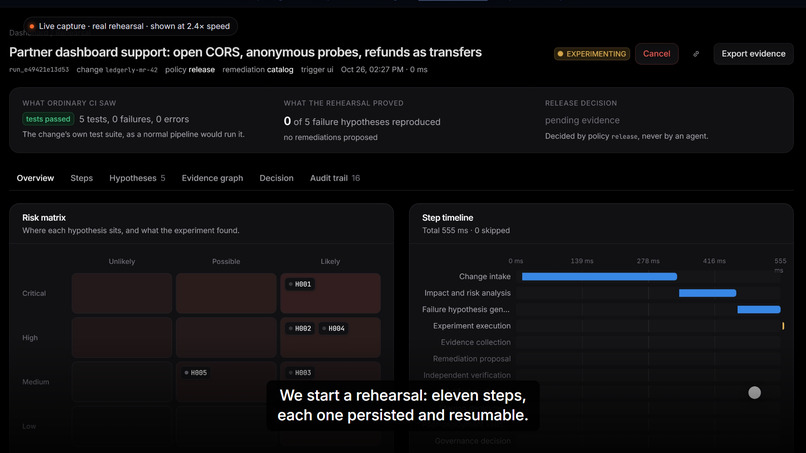Screen dimensions: 806x453
Task: Open the Overview tab
Action: click(x=35, y=178)
